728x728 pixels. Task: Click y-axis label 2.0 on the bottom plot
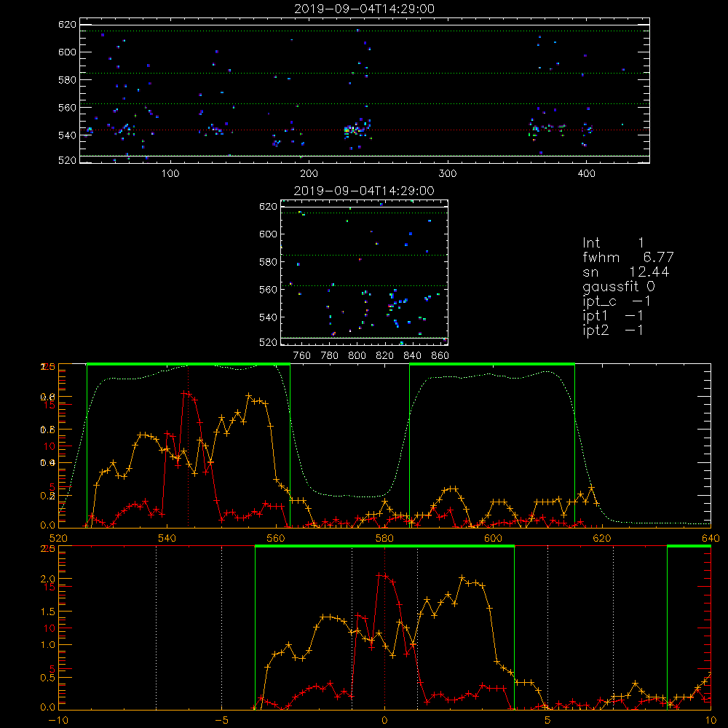click(x=48, y=579)
